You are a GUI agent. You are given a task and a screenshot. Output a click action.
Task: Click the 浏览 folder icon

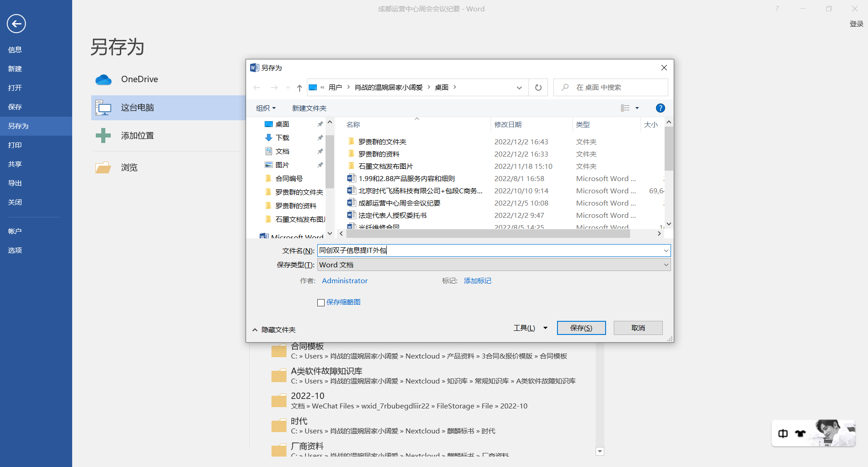coord(104,167)
